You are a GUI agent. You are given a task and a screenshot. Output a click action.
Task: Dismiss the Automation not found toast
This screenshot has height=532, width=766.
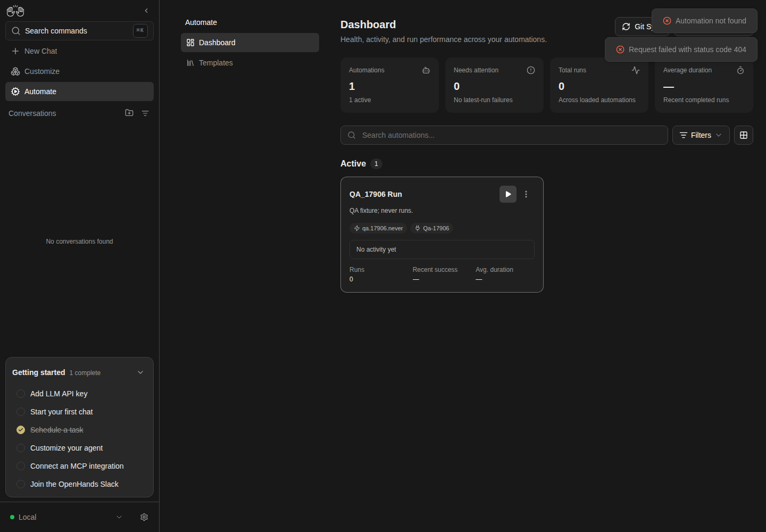(704, 21)
